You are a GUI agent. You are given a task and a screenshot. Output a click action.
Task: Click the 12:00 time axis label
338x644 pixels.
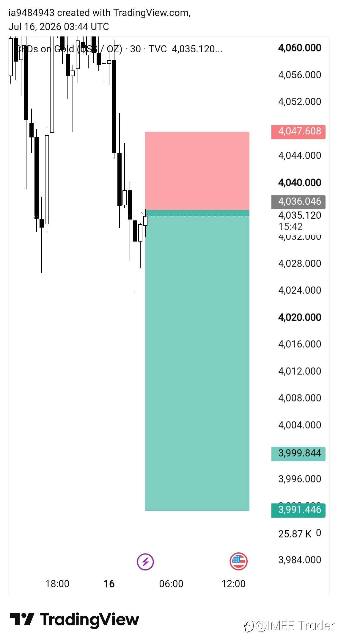[233, 584]
